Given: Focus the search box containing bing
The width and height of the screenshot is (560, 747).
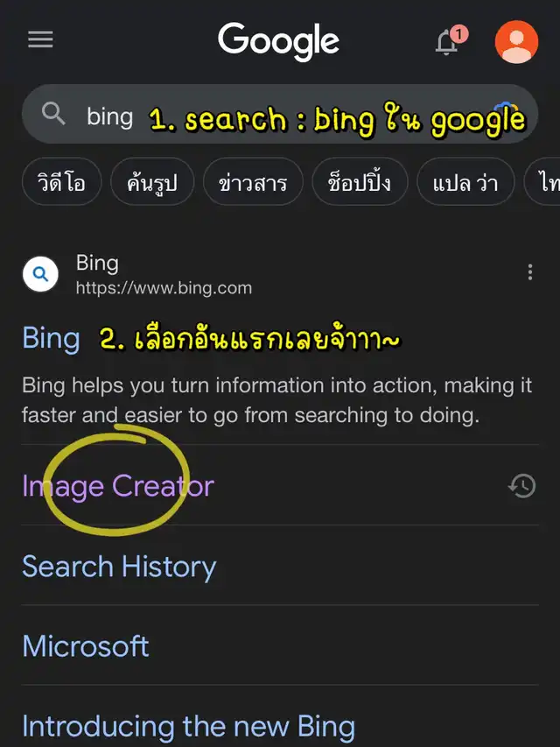Looking at the screenshot, I should (x=280, y=115).
